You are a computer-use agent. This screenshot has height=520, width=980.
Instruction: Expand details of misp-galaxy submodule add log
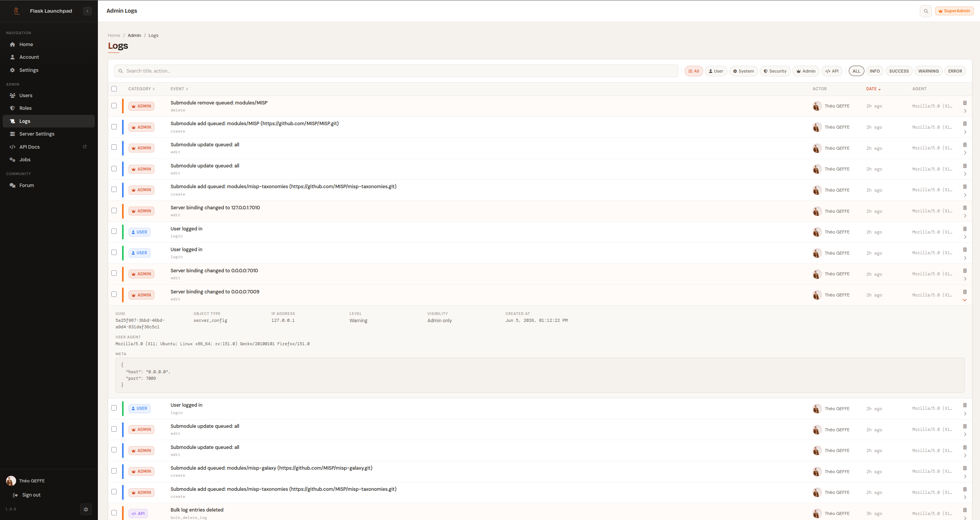965,477
